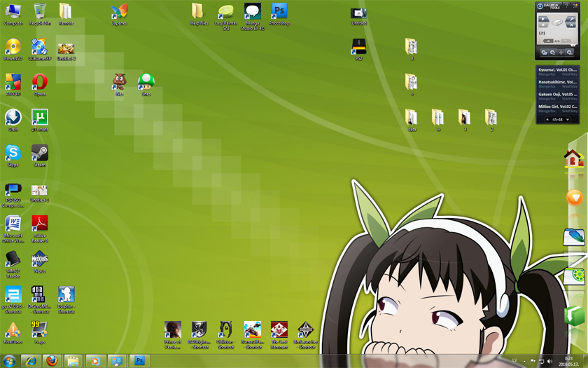The height and width of the screenshot is (368, 588).
Task: Click the DAEMON Tools gadget X unmount button
Action: (571, 25)
